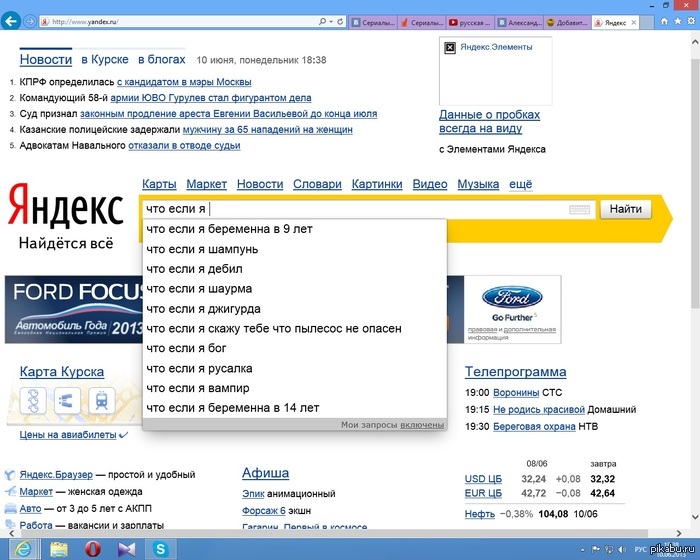Open Афиша heading link
Screen dimensions: 700x560
[x=265, y=473]
